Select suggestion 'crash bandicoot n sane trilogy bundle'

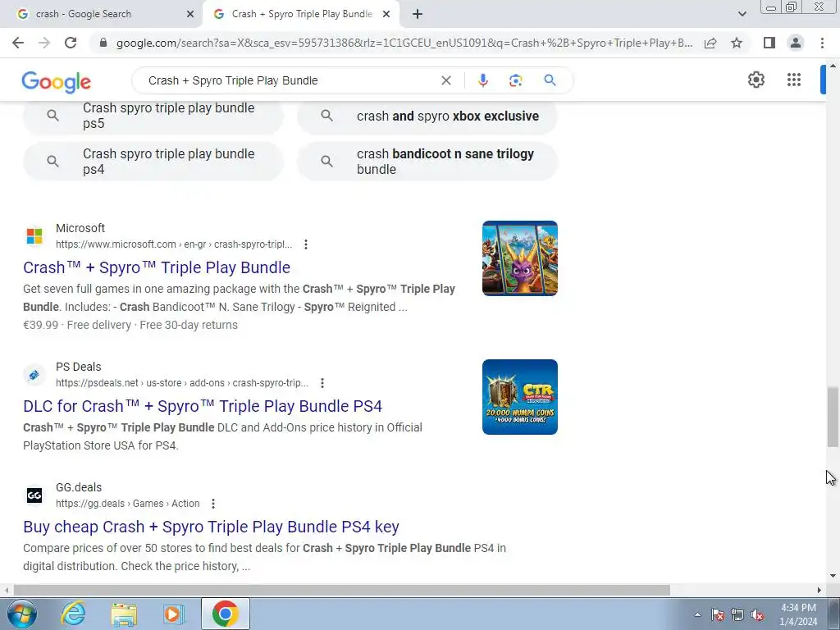point(427,162)
